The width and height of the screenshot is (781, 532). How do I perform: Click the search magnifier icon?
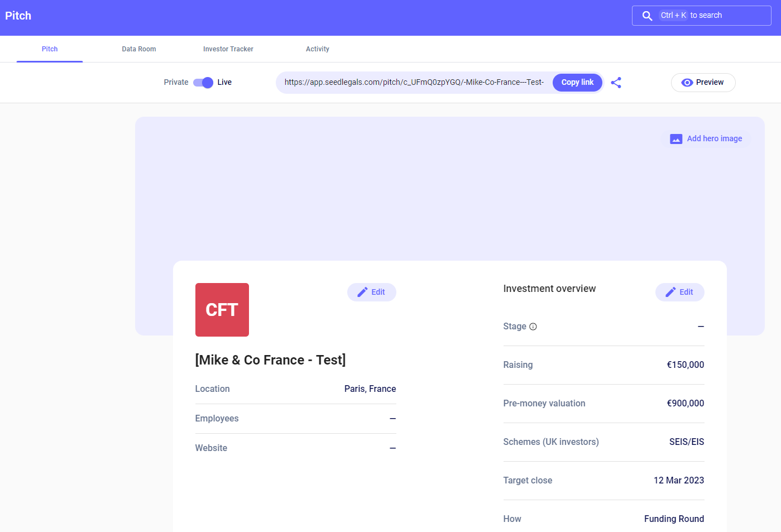coord(647,16)
